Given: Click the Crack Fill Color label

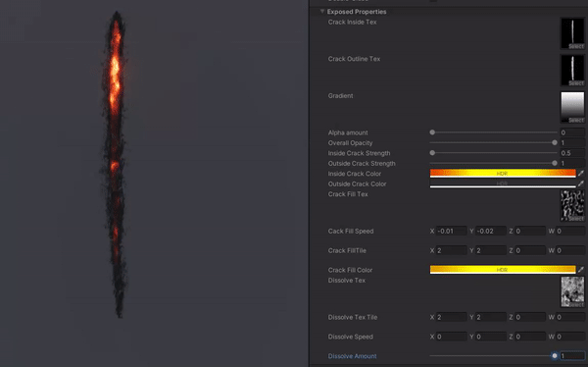Looking at the screenshot, I should pos(350,270).
